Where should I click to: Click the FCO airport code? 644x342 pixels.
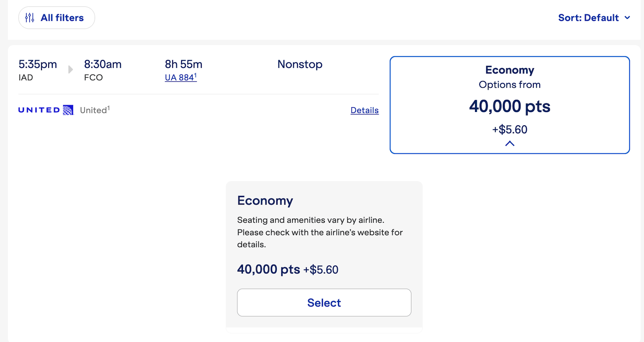coord(93,78)
